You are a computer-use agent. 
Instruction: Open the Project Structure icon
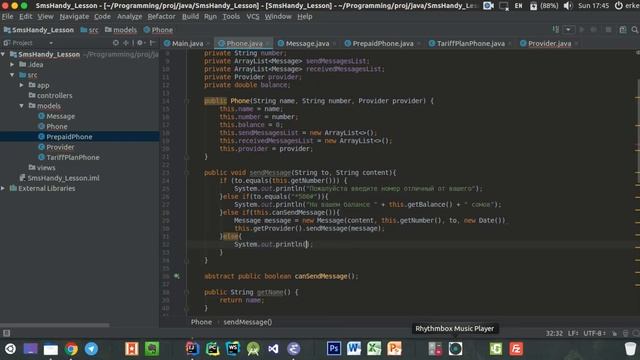click(x=622, y=30)
